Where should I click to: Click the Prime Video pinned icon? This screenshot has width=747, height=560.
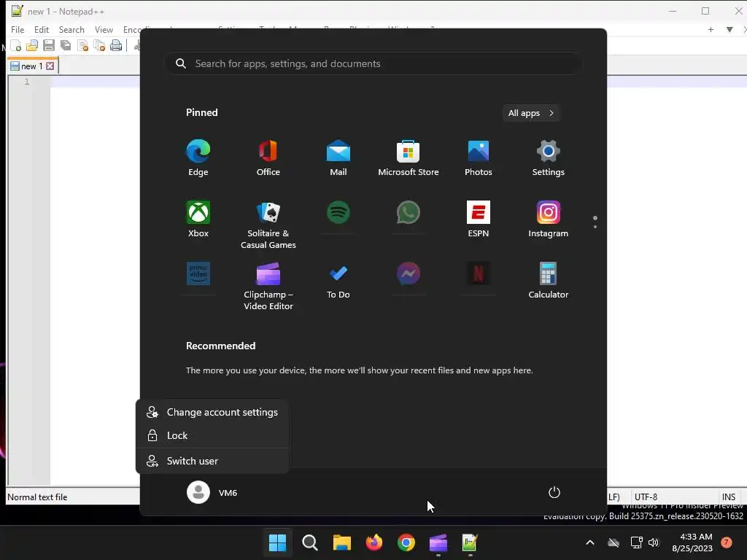(198, 273)
